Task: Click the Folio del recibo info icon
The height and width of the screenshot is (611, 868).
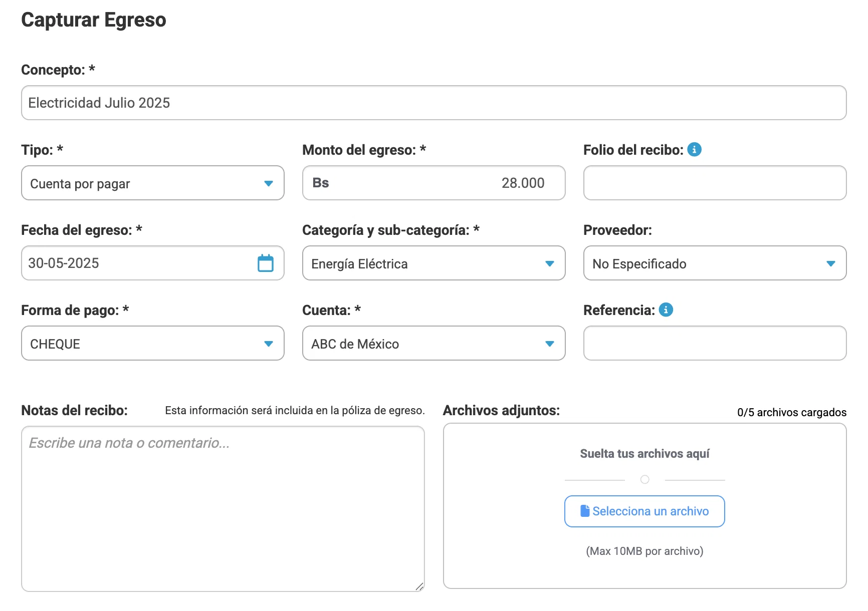Action: pos(694,149)
